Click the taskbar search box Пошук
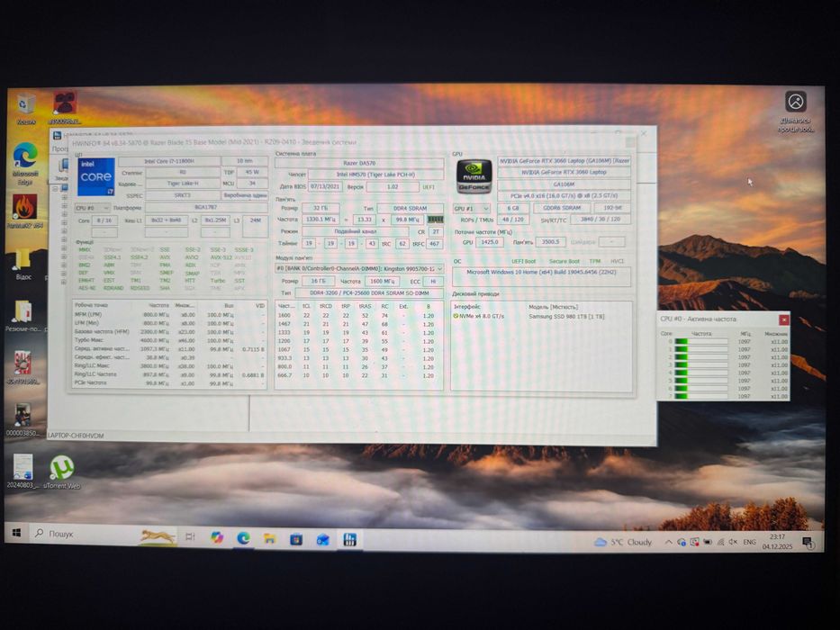The height and width of the screenshot is (630, 840). 104,535
